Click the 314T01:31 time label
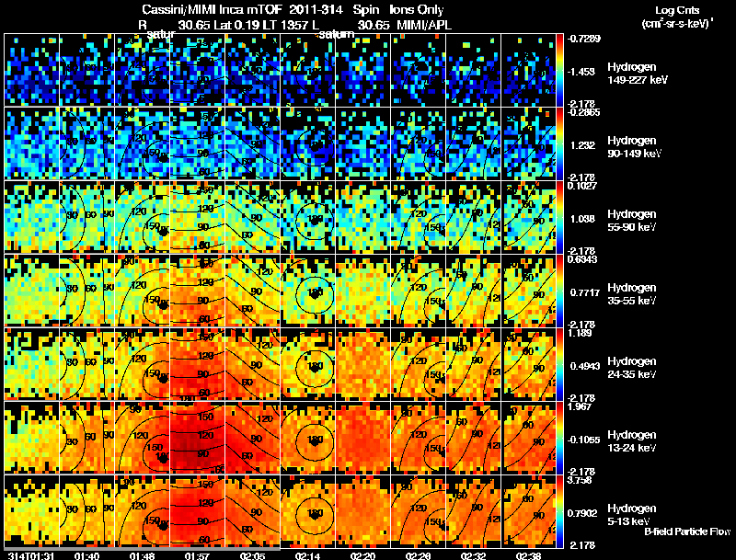Screen dimensions: 736x560 pos(31,555)
